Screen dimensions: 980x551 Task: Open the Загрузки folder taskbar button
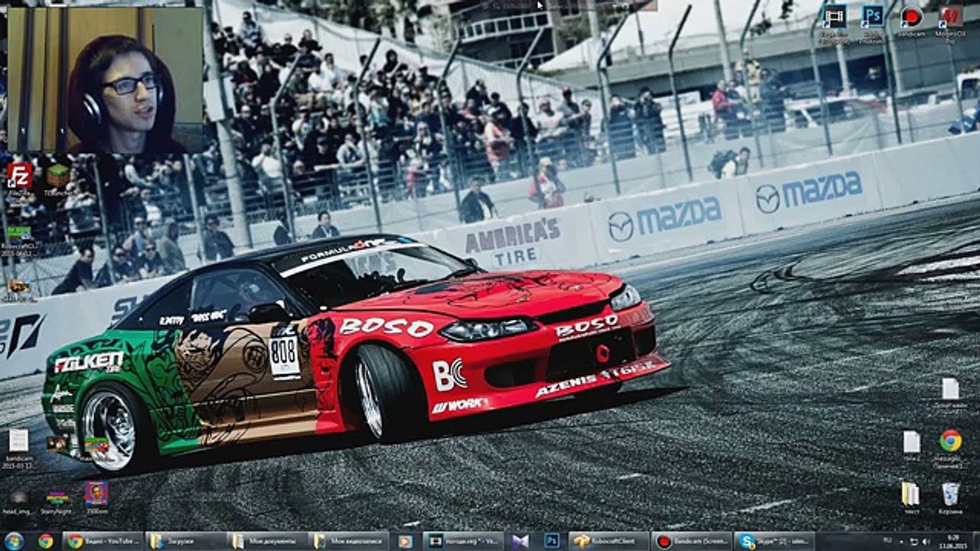pyautogui.click(x=185, y=541)
